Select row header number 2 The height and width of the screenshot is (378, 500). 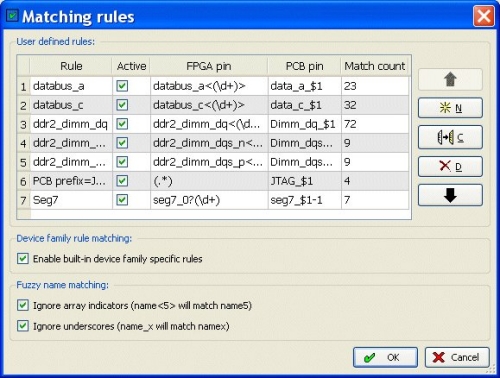23,105
